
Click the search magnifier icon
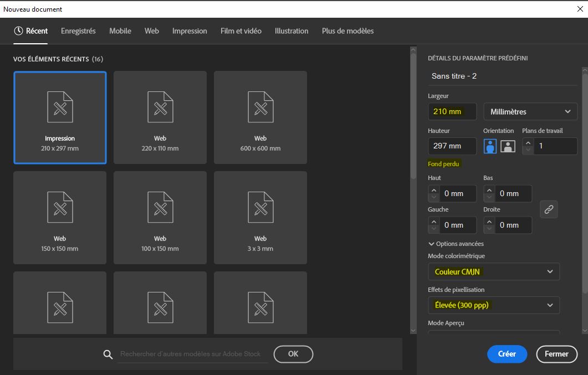click(x=108, y=355)
